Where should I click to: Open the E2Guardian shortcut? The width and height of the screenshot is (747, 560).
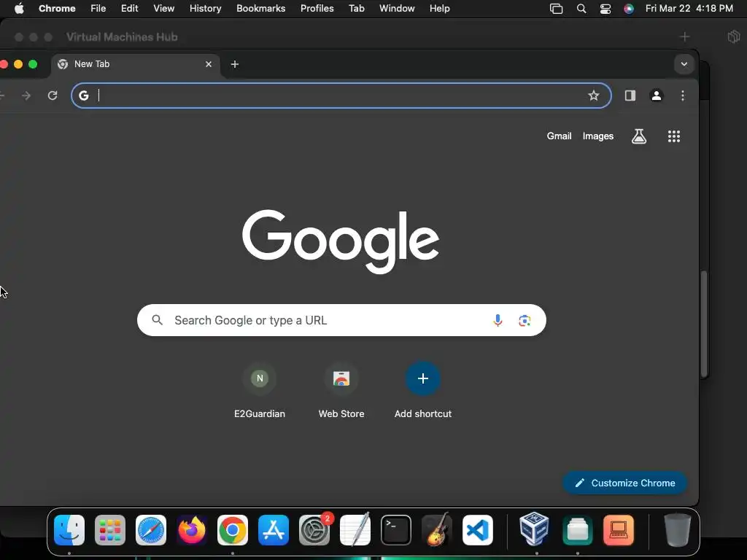259,391
